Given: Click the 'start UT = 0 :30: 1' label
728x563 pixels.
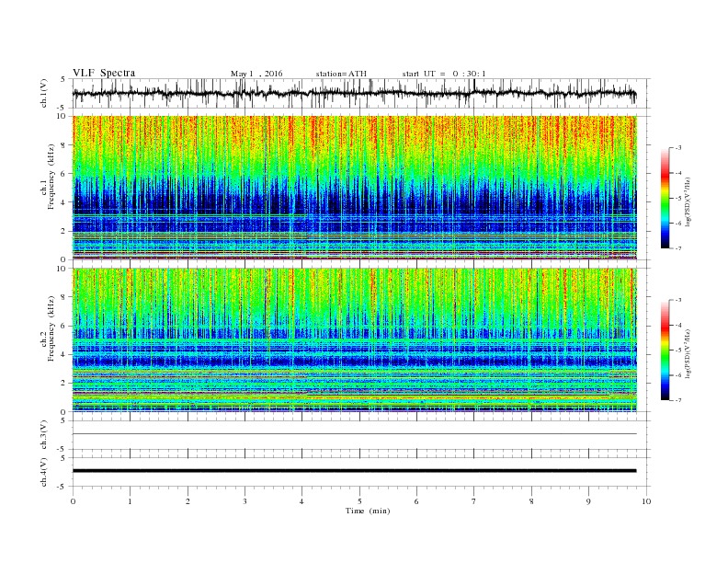Looking at the screenshot, I should (444, 74).
